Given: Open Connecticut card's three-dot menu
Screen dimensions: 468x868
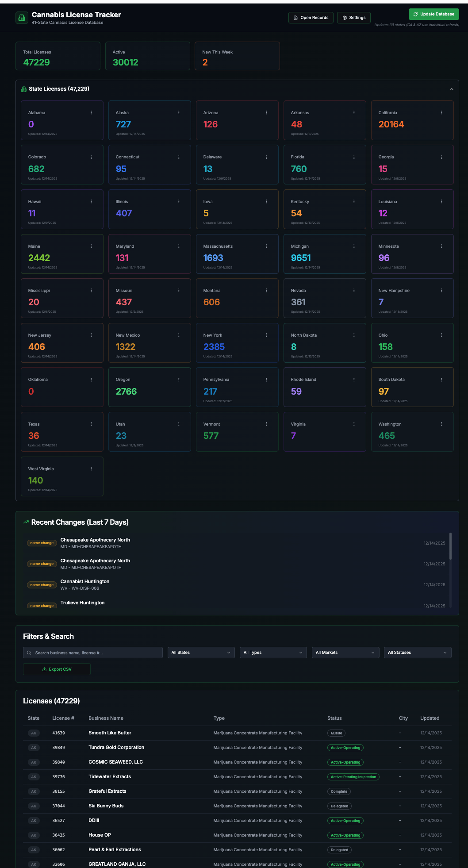Looking at the screenshot, I should click(179, 157).
